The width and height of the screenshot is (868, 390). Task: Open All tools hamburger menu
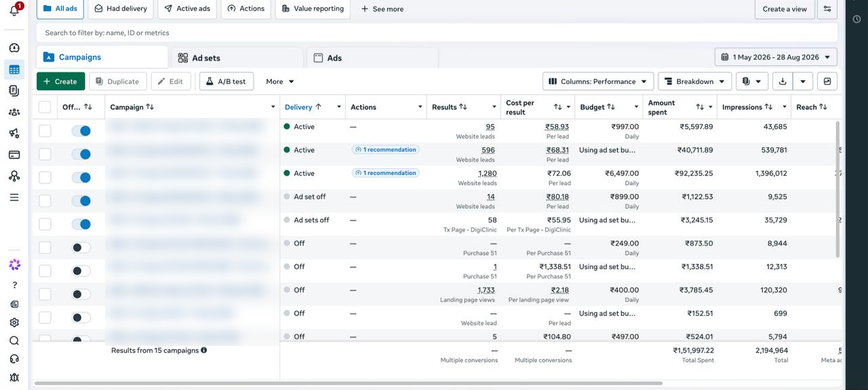pyautogui.click(x=14, y=197)
